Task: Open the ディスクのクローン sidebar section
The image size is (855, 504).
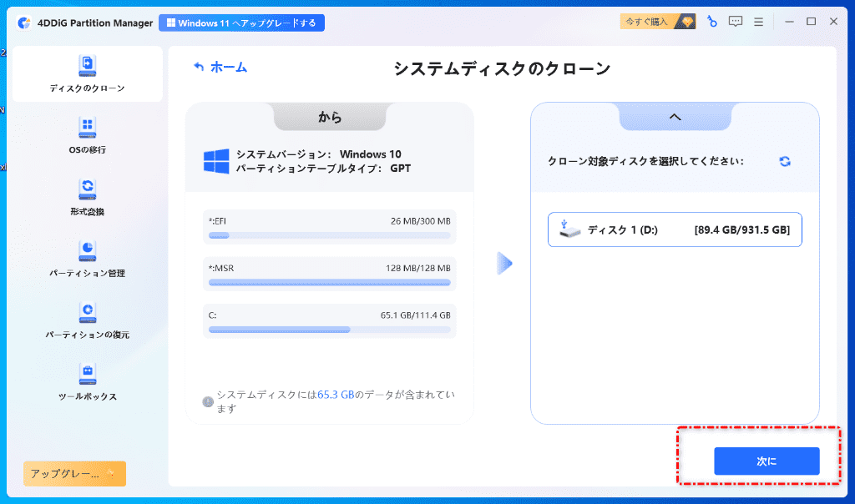Action: [87, 73]
